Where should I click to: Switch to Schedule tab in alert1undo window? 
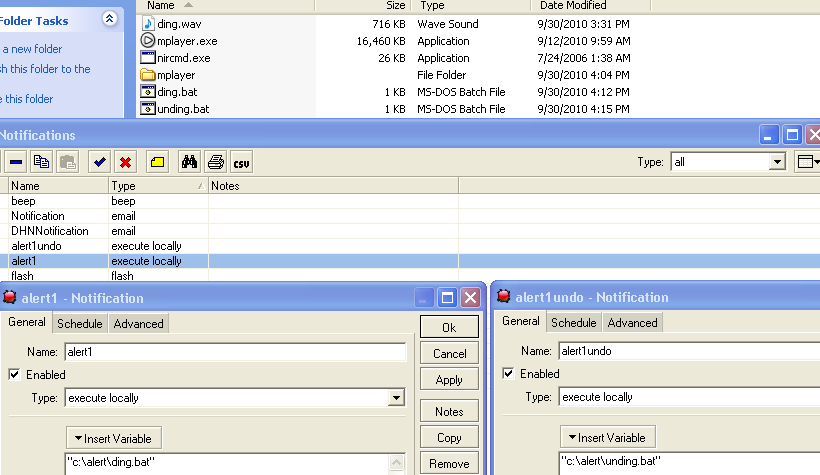[574, 323]
